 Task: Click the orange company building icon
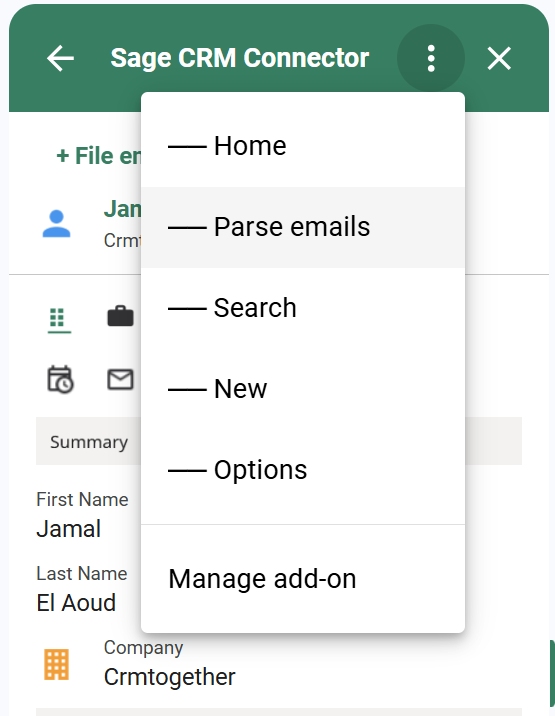[57, 664]
